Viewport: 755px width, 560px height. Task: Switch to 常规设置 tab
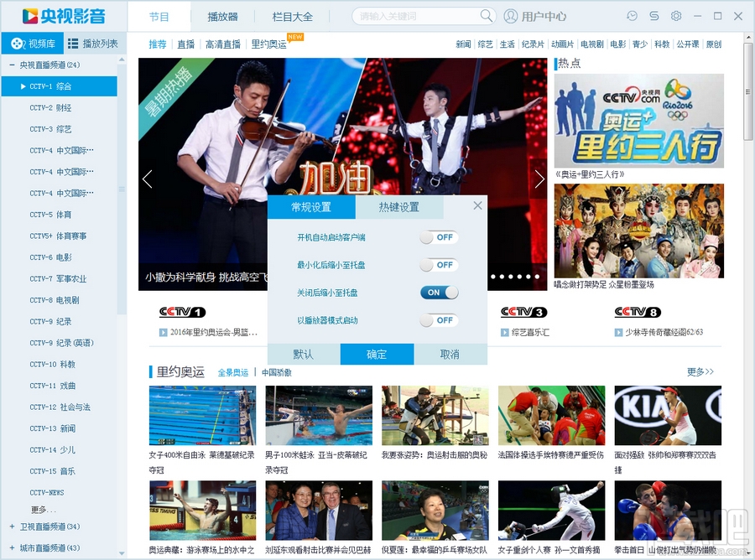[311, 207]
